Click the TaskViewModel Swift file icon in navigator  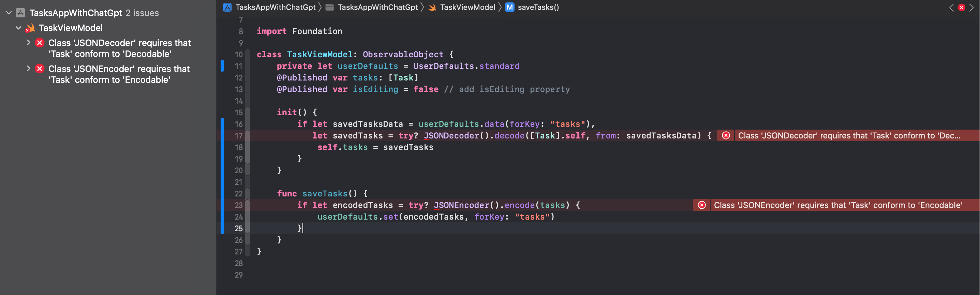(x=30, y=28)
